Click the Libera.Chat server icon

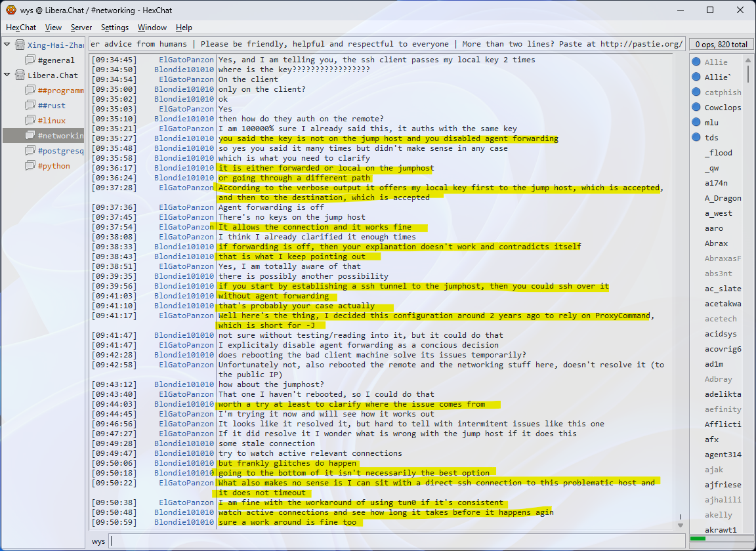[20, 75]
